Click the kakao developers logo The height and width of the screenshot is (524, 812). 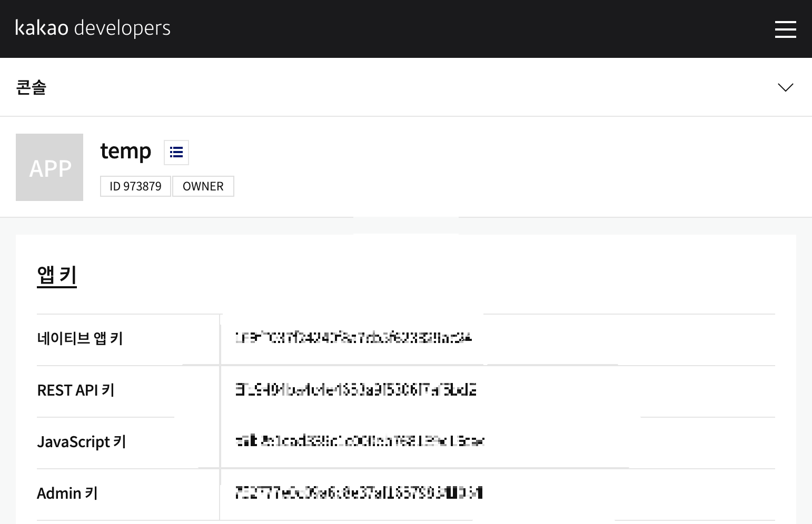[93, 28]
